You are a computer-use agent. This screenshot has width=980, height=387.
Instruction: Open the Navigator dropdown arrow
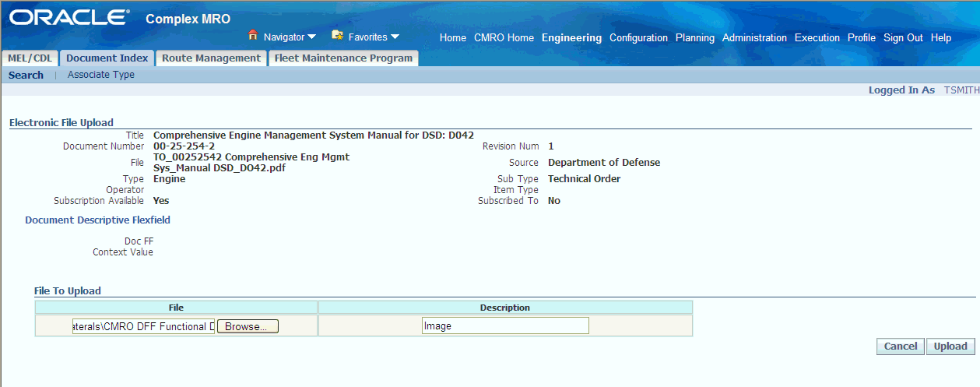tap(312, 37)
